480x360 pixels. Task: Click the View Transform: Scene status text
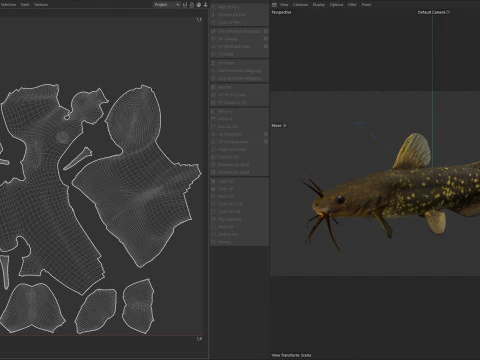click(291, 355)
